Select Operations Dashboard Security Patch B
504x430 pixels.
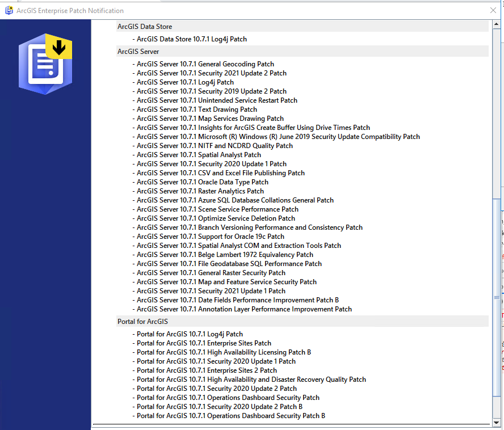click(x=229, y=416)
